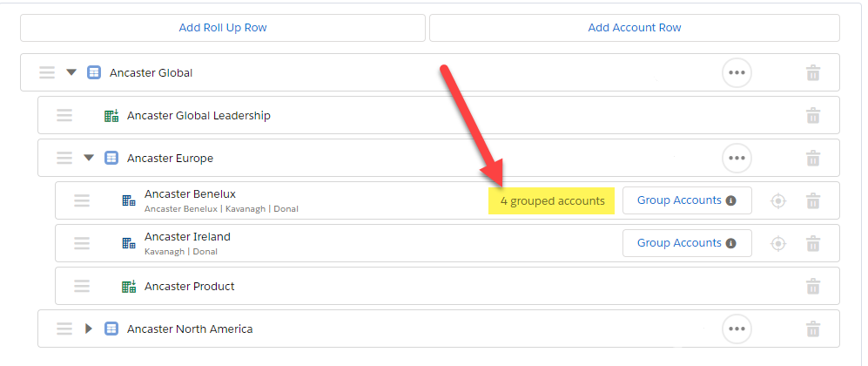Click trash icon for Ancaster Global Leadership
This screenshot has width=868, height=366.
click(812, 115)
